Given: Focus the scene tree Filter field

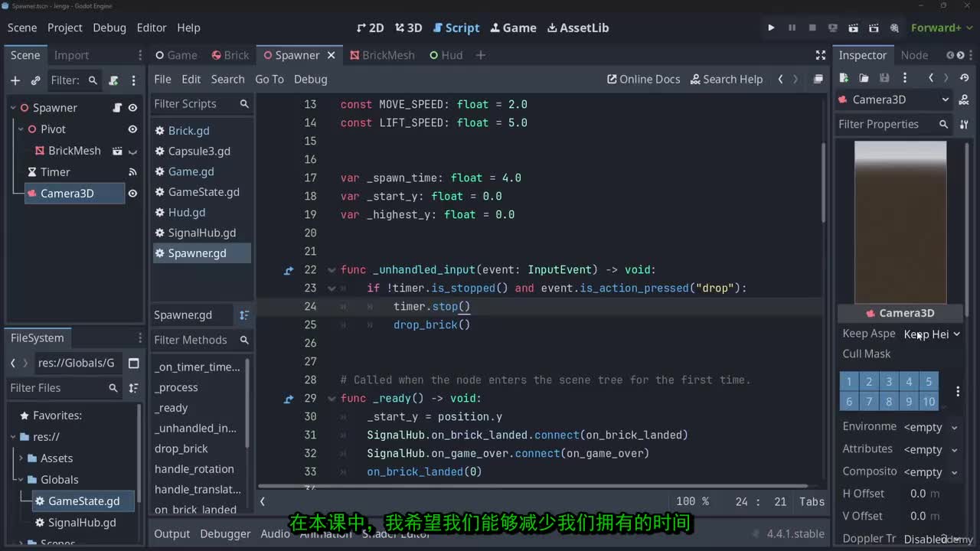Looking at the screenshot, I should coord(74,80).
